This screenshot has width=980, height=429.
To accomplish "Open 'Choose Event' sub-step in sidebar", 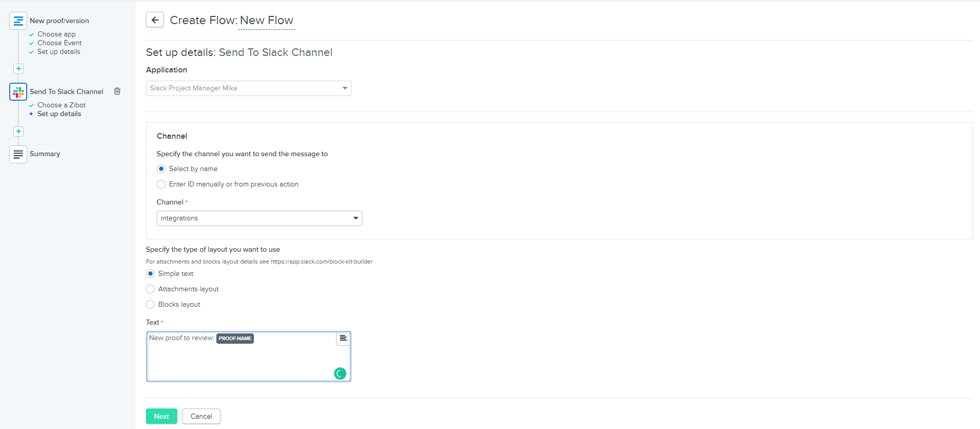I will (x=59, y=43).
